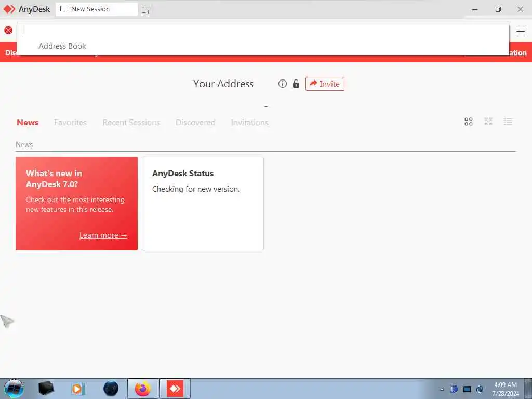Screen dimensions: 532x399
Task: Switch to the Discovered tab
Action: coord(195,123)
